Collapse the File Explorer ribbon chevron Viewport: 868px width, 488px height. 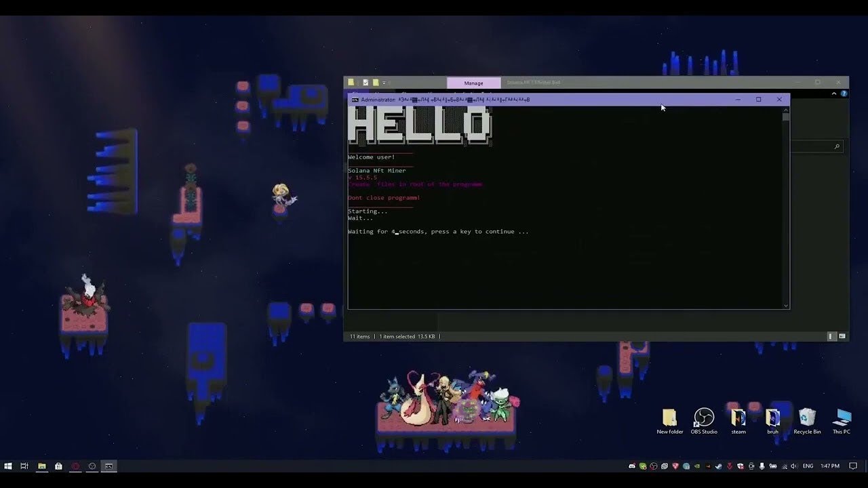pyautogui.click(x=834, y=94)
